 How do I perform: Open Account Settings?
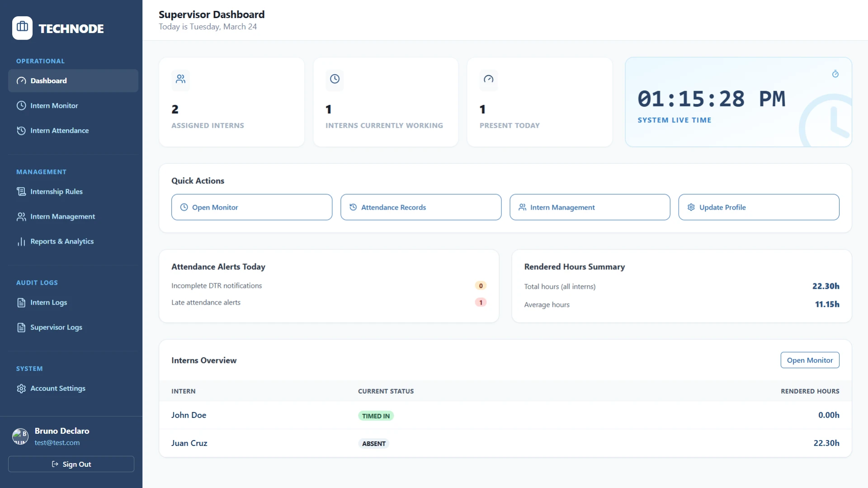73,389
